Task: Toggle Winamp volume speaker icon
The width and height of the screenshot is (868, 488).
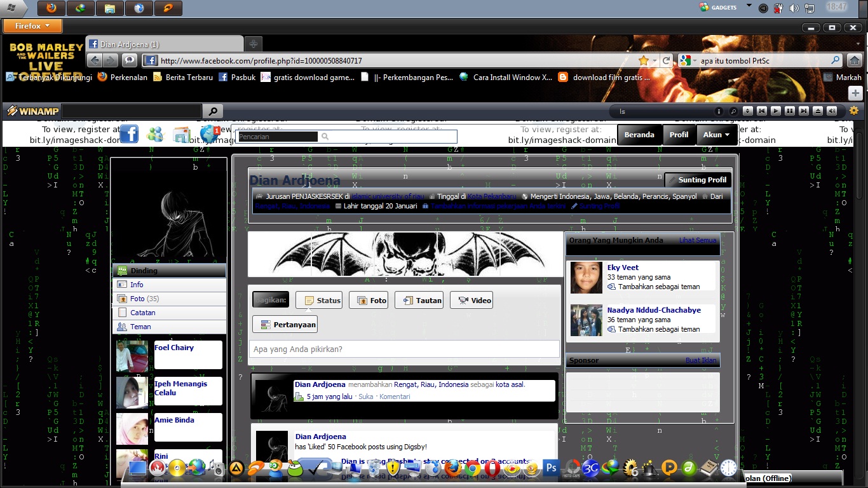Action: click(x=832, y=111)
